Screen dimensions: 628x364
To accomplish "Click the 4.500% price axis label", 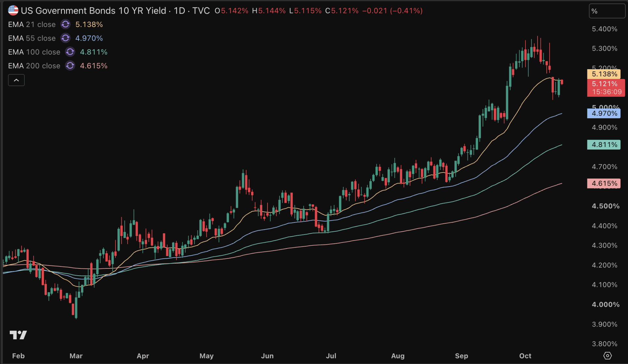I will (x=606, y=206).
